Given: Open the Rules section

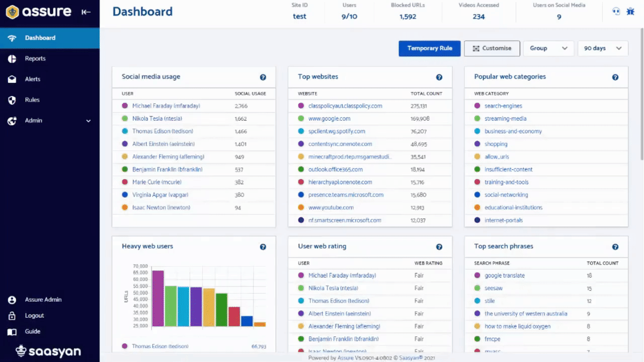Looking at the screenshot, I should click(32, 100).
